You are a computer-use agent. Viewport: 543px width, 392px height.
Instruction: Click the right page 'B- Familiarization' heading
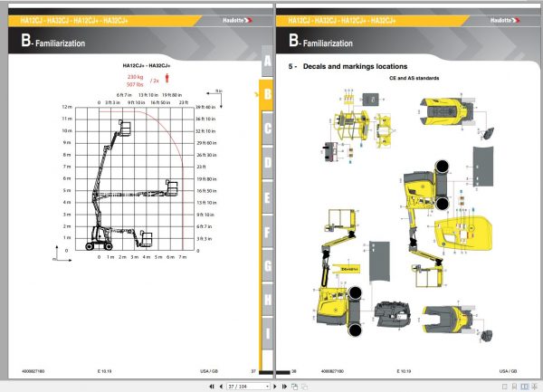320,41
